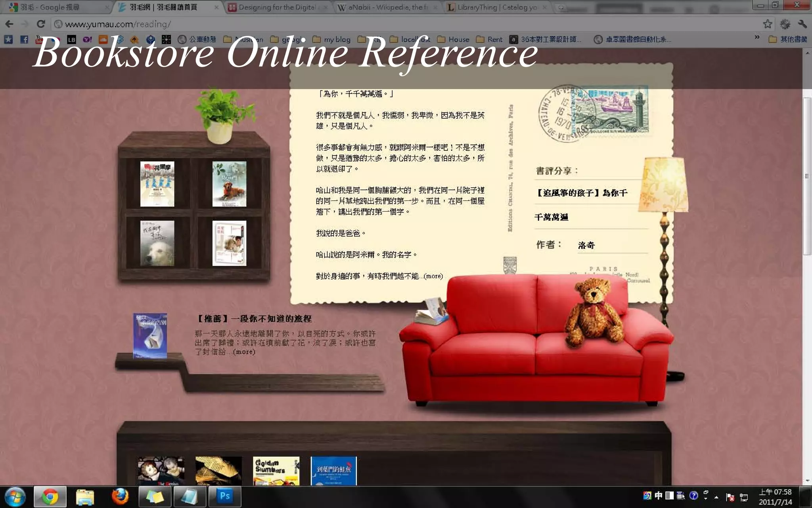This screenshot has height=508, width=812.
Task: Close the 羽毛網 羽毛閱讀首頁 tab
Action: click(x=216, y=7)
